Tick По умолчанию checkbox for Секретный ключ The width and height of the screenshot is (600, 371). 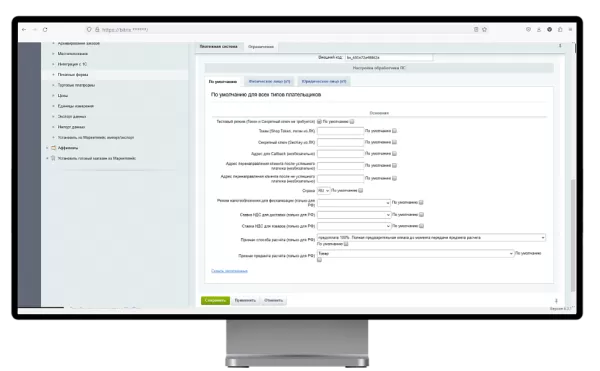[x=394, y=142]
